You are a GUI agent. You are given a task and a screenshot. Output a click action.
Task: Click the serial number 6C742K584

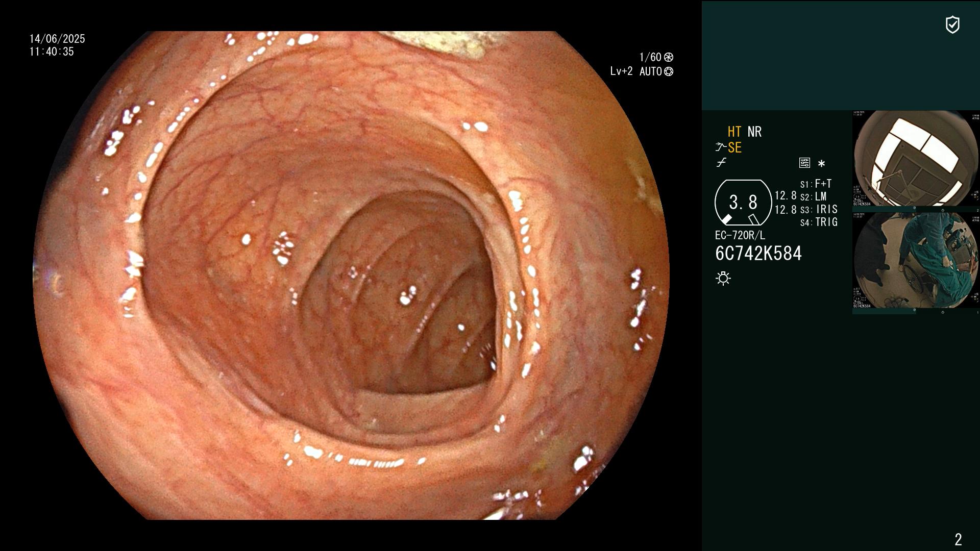(x=758, y=254)
